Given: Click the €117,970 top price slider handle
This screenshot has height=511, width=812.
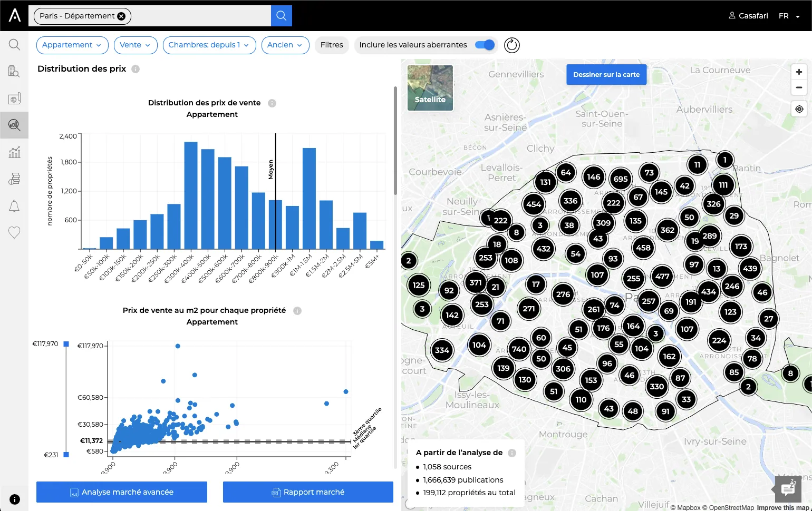Looking at the screenshot, I should click(x=66, y=344).
